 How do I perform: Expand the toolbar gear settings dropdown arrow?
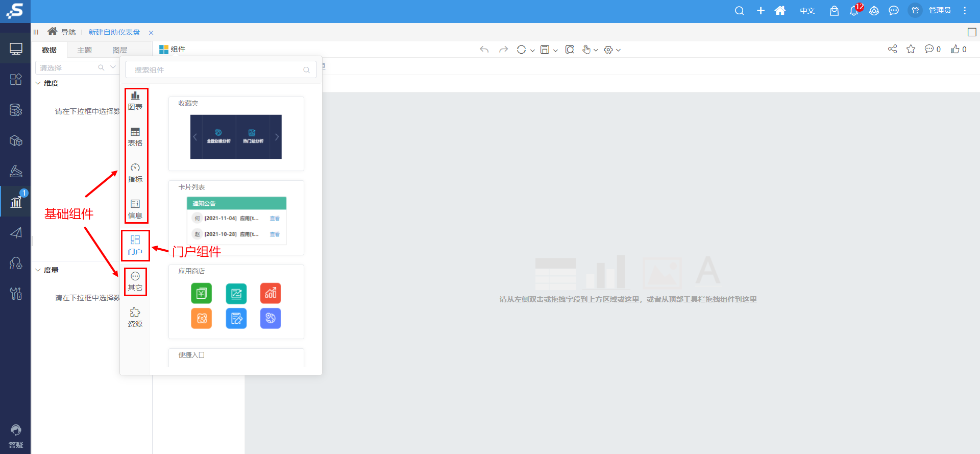tap(618, 50)
